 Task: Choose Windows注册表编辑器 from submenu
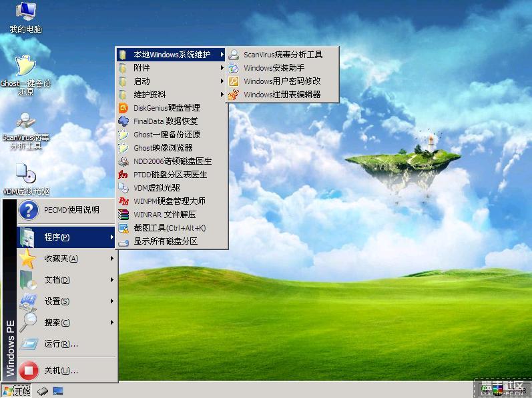[x=282, y=95]
